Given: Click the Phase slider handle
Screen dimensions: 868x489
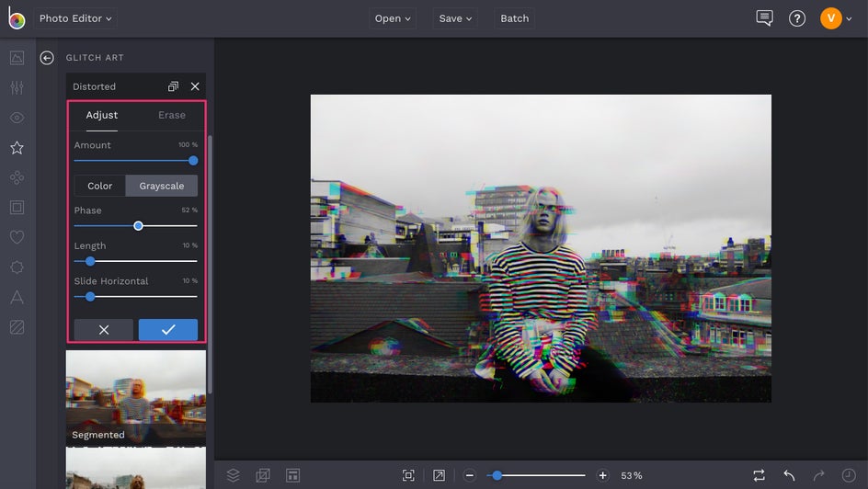Looking at the screenshot, I should pyautogui.click(x=138, y=225).
